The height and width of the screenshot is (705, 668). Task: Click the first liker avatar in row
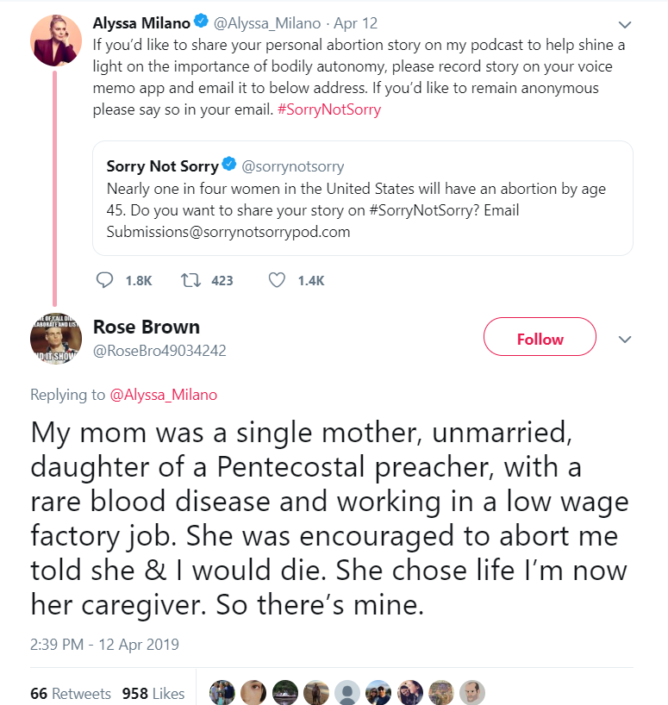(222, 692)
